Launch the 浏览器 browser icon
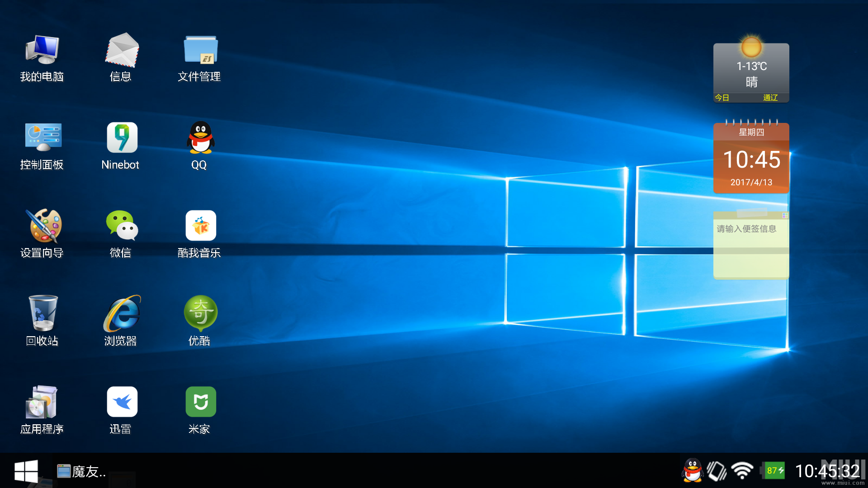This screenshot has height=488, width=868. point(121,314)
